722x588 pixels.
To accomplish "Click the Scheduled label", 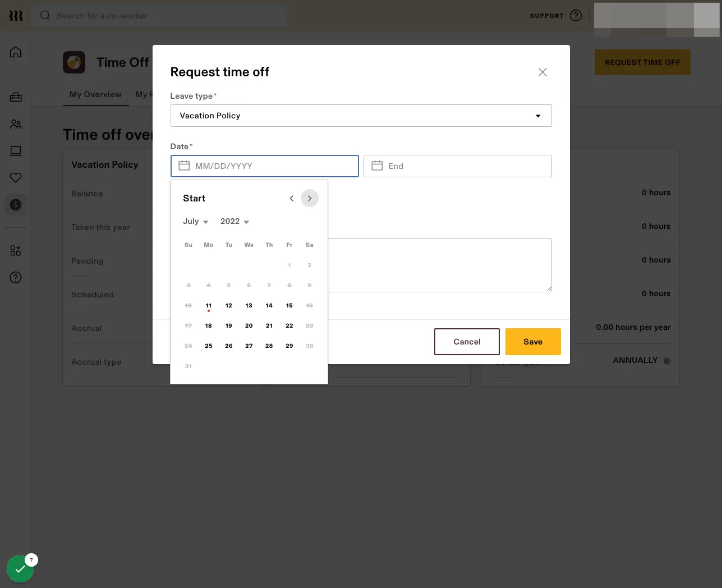I will coord(93,295).
